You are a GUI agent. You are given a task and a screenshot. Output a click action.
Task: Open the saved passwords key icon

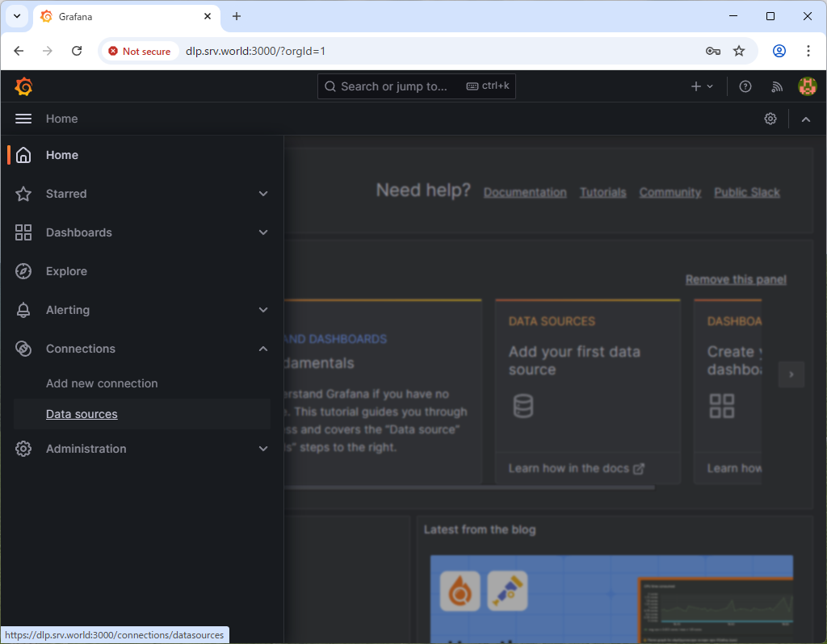click(x=712, y=51)
